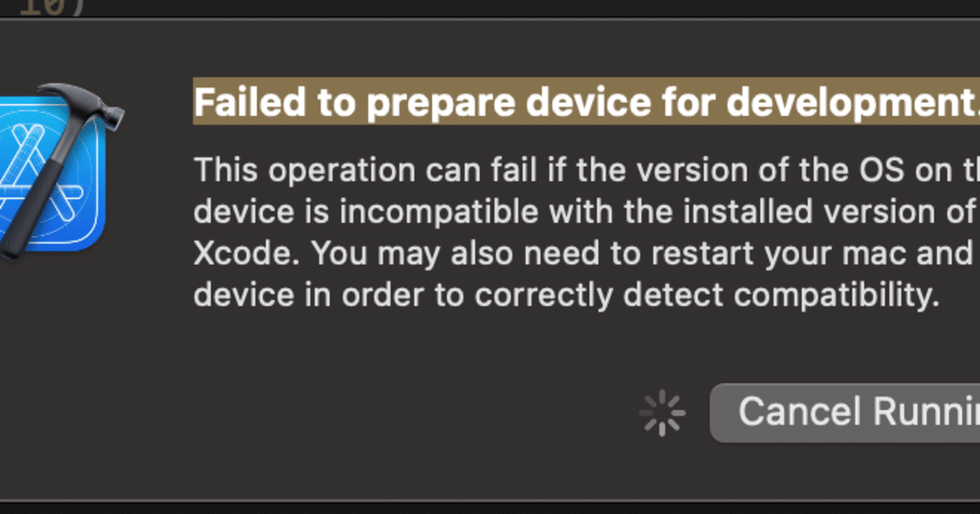Image resolution: width=980 pixels, height=514 pixels.
Task: Click the gray divider above the dialog
Action: 490,21
